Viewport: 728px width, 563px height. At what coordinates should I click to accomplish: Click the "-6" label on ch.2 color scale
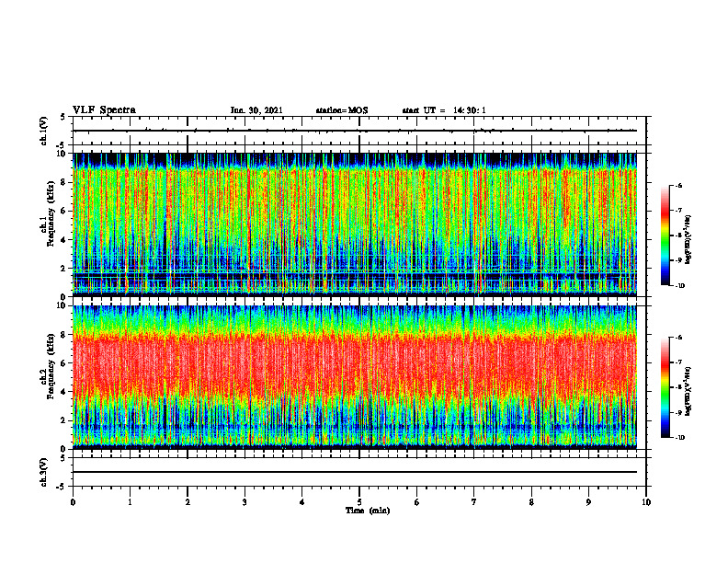click(x=679, y=338)
